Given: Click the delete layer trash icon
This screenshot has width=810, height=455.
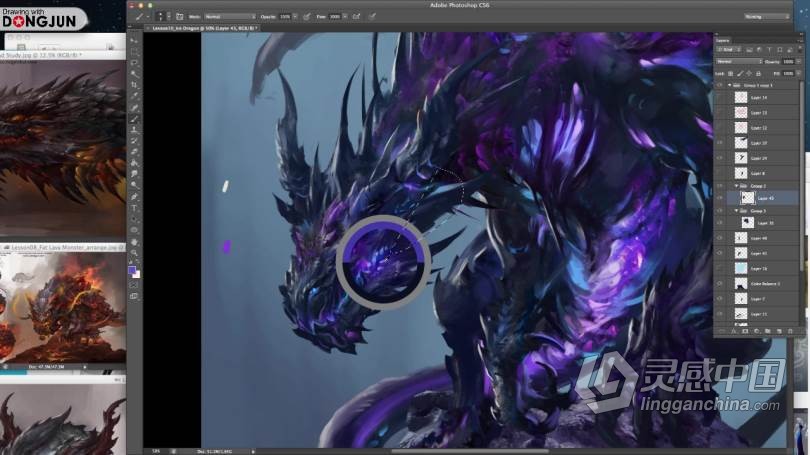Looking at the screenshot, I should click(790, 332).
